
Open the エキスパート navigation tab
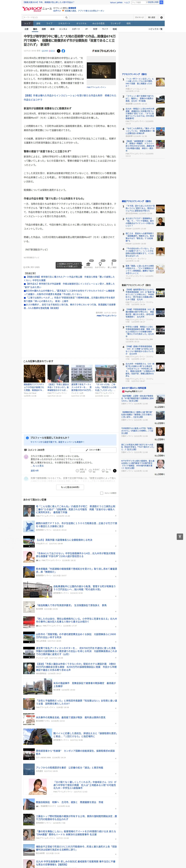[x=64, y=24]
